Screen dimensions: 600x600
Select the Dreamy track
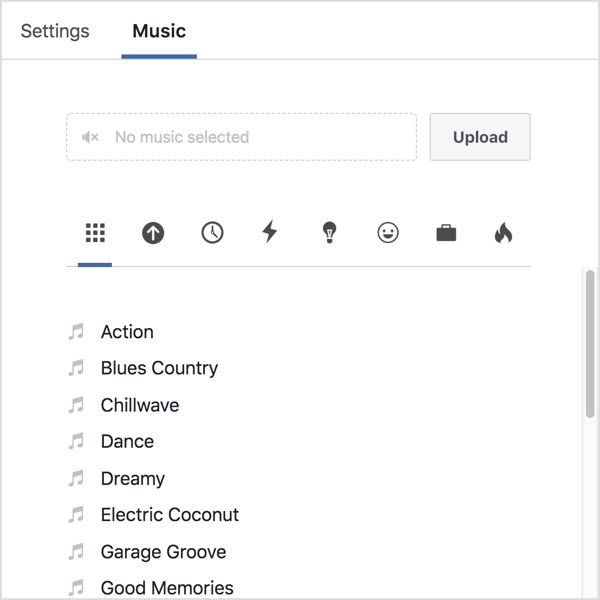133,478
